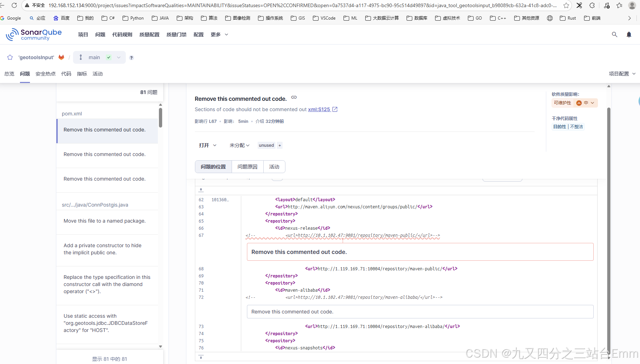
Task: Change issue status via 打开 dropdown
Action: pyautogui.click(x=207, y=145)
